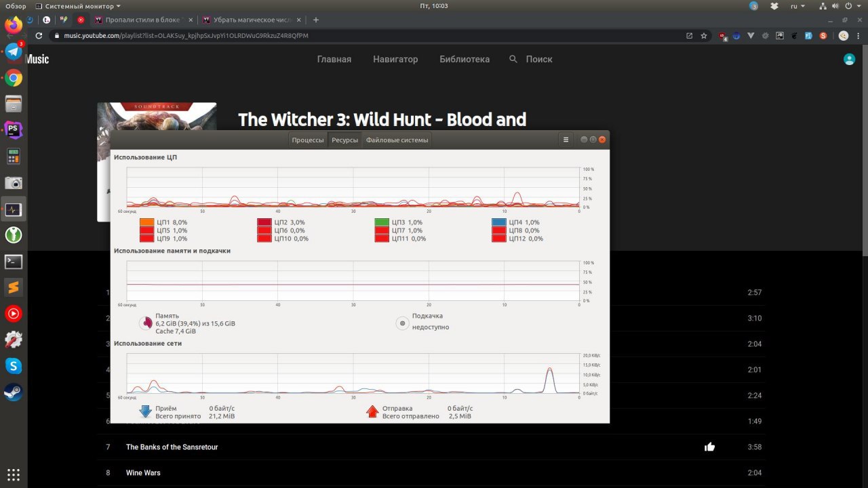Open the Calculator dock icon

[14, 157]
